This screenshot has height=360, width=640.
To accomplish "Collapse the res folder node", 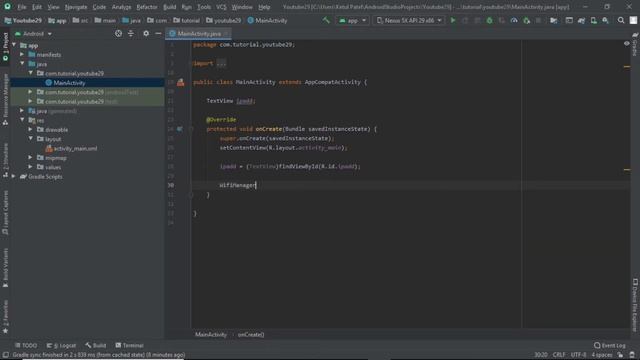I will point(22,120).
